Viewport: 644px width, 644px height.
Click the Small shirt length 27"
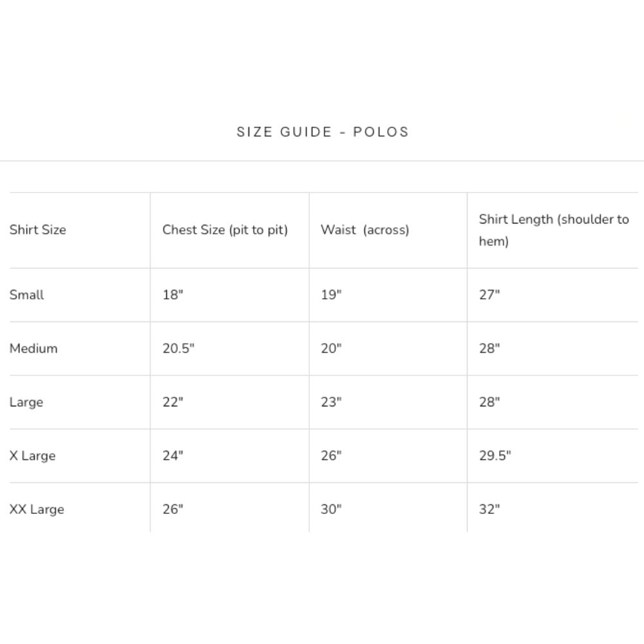pyautogui.click(x=489, y=294)
